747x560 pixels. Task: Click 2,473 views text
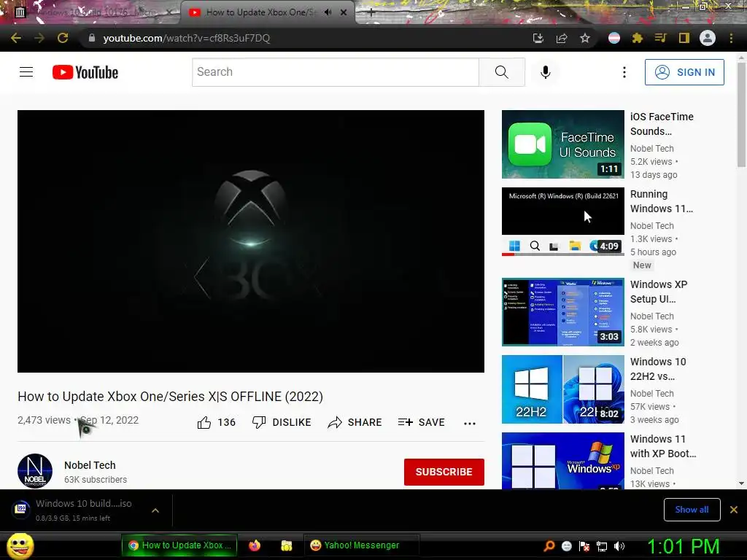[x=44, y=420]
